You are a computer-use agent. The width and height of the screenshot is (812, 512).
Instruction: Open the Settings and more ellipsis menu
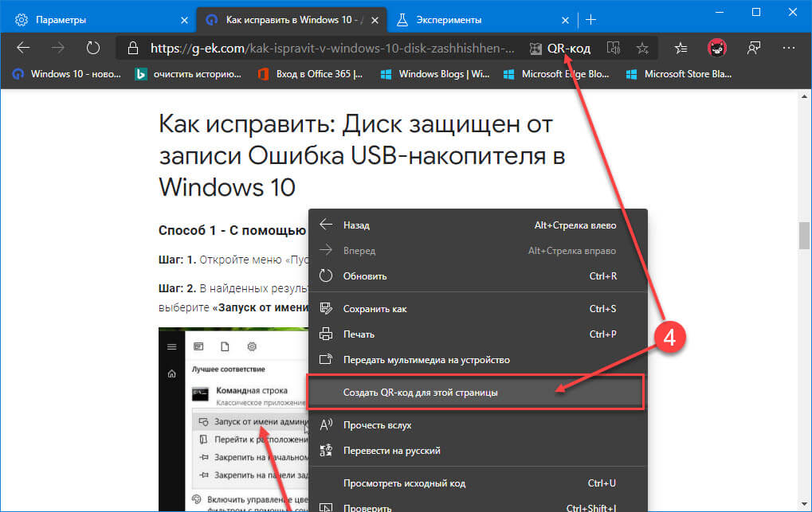click(x=789, y=48)
